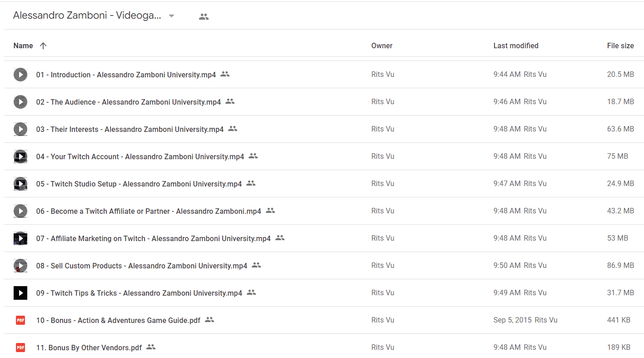The width and height of the screenshot is (644, 358).
Task: Click shared icon beside 10 - Bonus Game Guide.pdf
Action: click(x=210, y=319)
